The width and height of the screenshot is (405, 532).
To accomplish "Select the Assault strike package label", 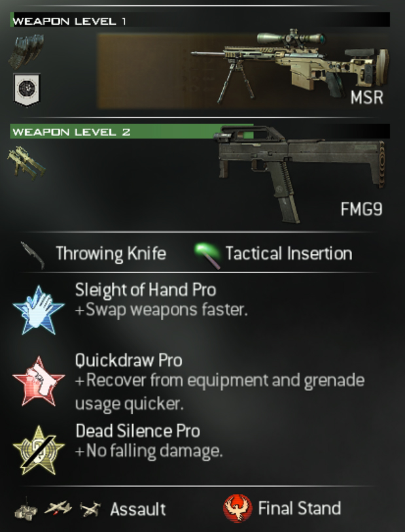I will click(x=138, y=509).
